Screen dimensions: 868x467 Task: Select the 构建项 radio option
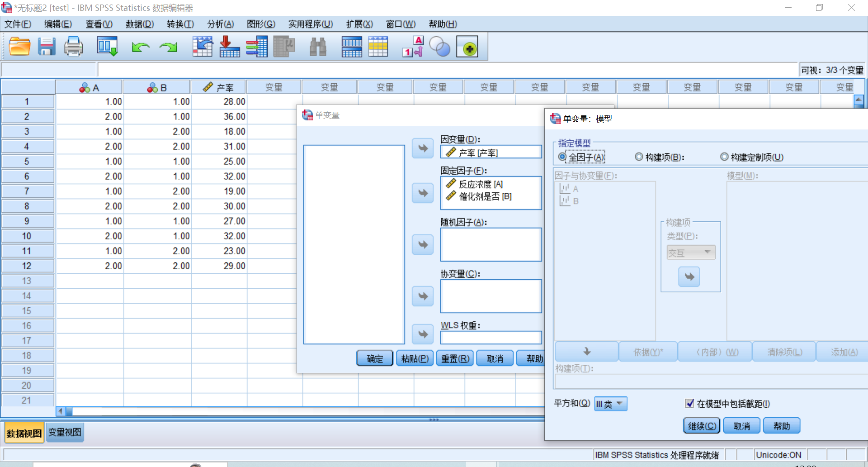click(x=639, y=157)
